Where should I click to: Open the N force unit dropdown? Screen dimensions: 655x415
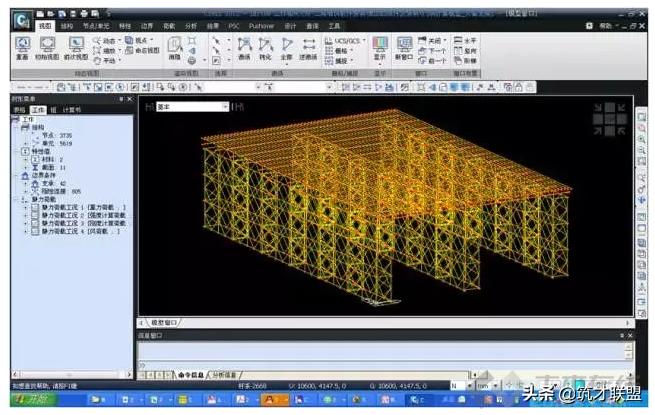[470, 385]
